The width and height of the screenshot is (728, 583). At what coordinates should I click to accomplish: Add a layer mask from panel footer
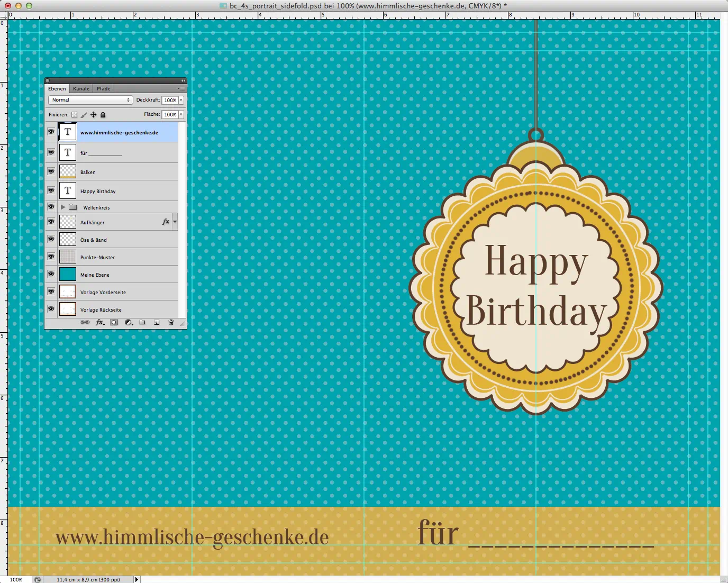(114, 322)
